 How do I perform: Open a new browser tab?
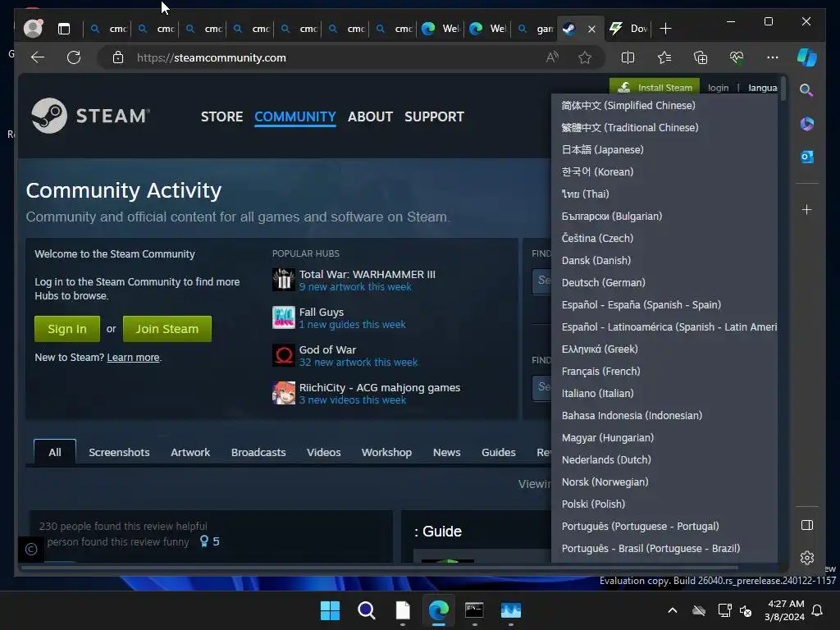coord(665,29)
